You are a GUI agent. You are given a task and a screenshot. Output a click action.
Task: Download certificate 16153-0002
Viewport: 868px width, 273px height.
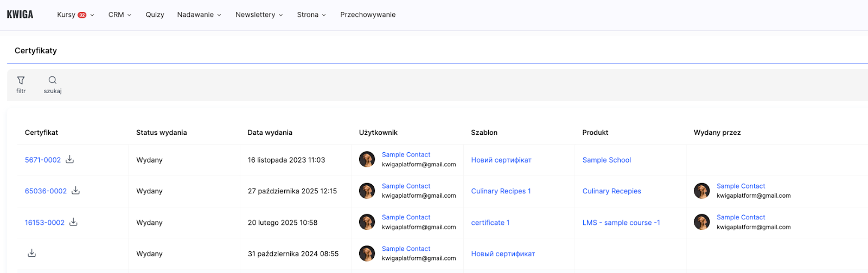click(74, 222)
